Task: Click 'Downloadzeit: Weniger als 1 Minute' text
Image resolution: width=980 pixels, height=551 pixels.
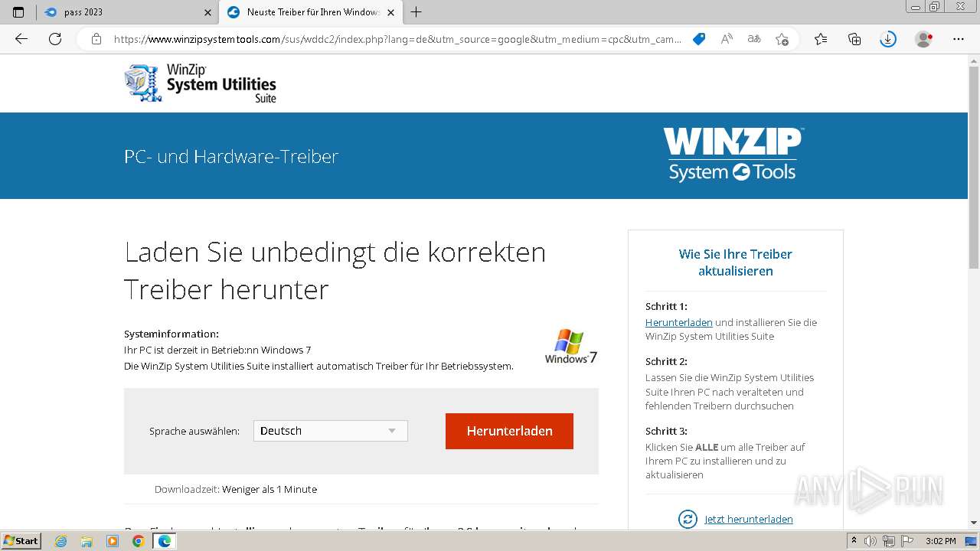Action: (x=236, y=489)
